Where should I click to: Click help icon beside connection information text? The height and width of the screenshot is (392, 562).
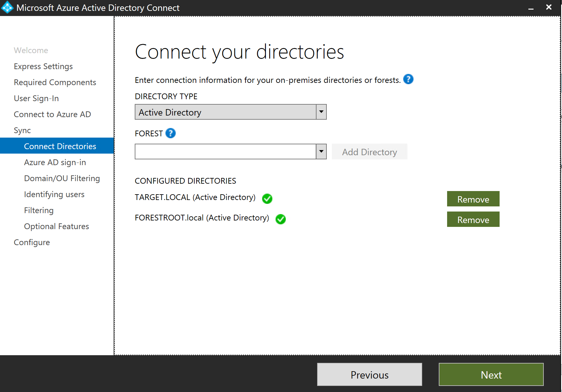tap(408, 79)
